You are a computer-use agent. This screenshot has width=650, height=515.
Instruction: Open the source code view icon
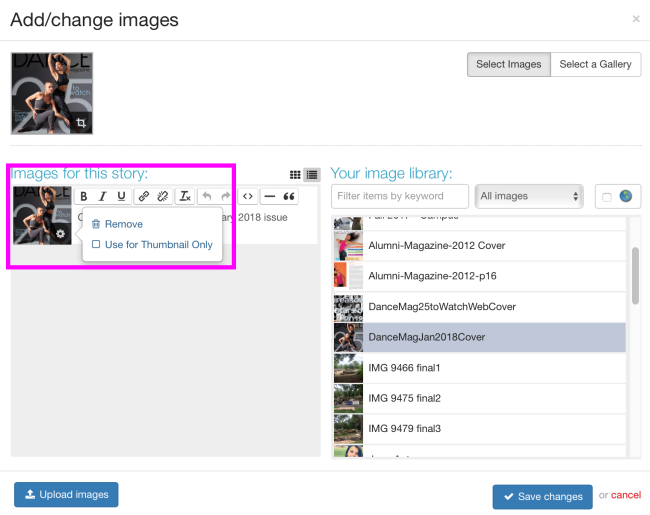(248, 196)
